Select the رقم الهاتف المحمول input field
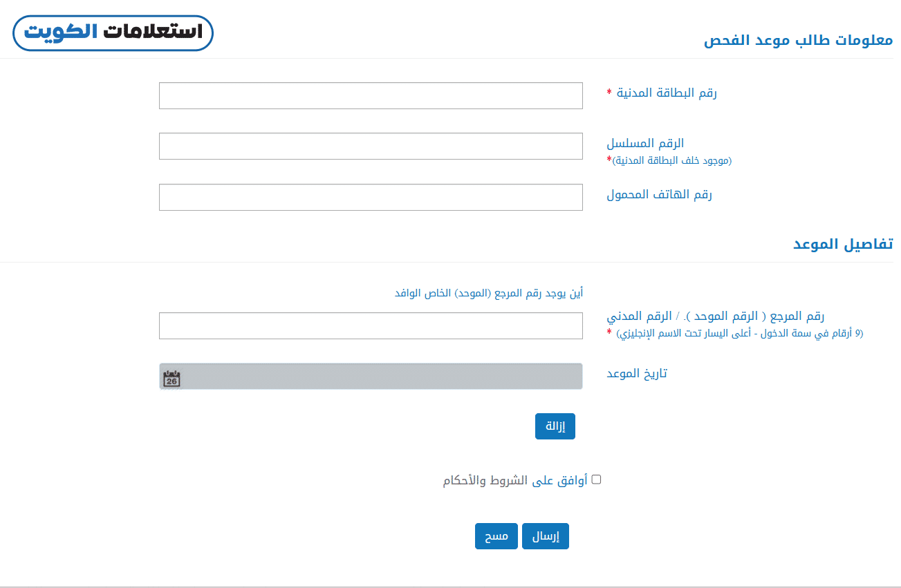The width and height of the screenshot is (901, 588). pos(371,197)
